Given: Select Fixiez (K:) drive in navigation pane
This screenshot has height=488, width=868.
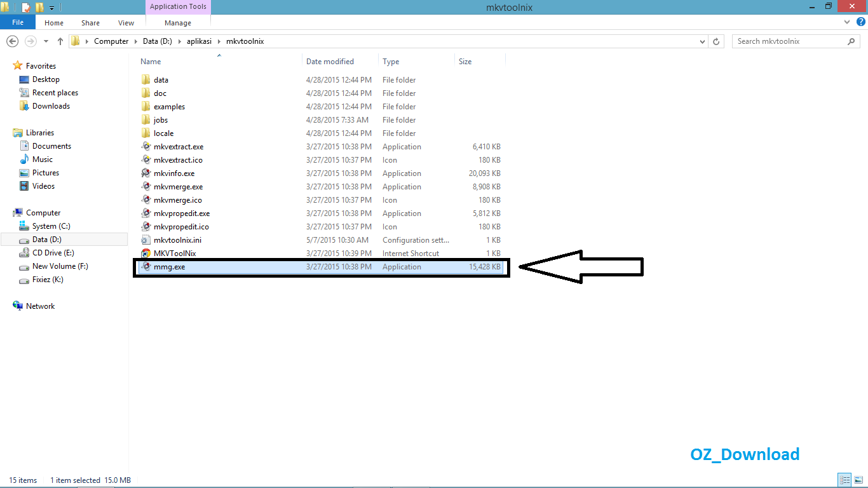Looking at the screenshot, I should pos(48,280).
